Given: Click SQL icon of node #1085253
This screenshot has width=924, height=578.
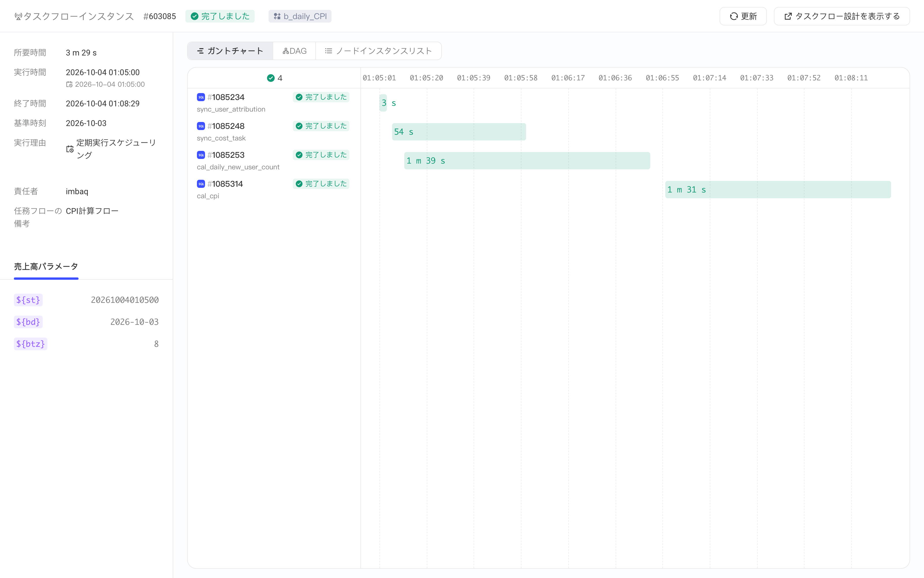Looking at the screenshot, I should tap(201, 155).
